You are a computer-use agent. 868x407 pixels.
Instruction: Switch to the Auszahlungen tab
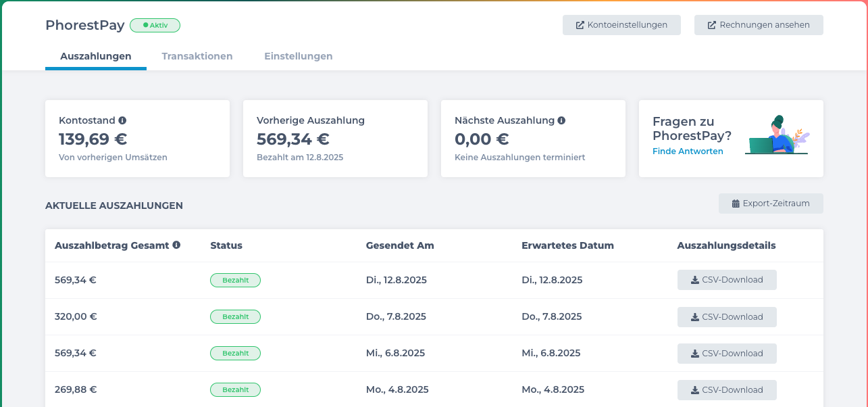pos(96,56)
